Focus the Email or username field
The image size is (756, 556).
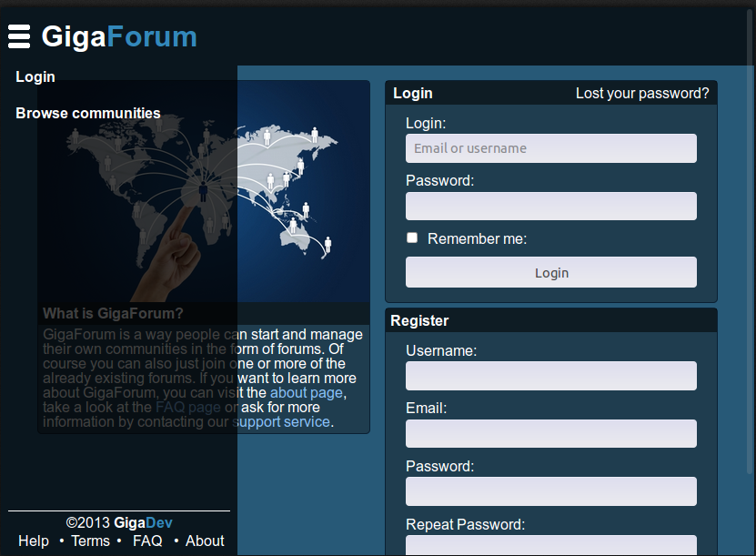[x=551, y=148]
